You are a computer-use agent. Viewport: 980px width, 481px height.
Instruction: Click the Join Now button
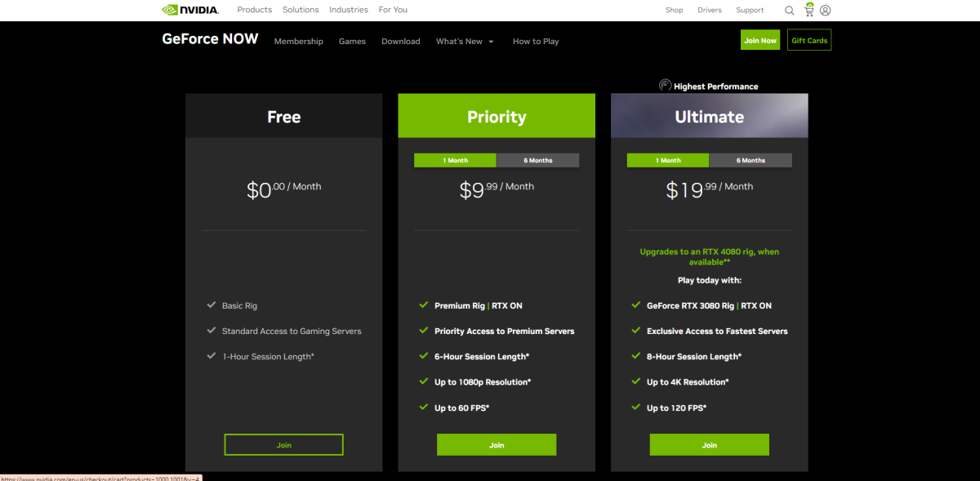[760, 40]
